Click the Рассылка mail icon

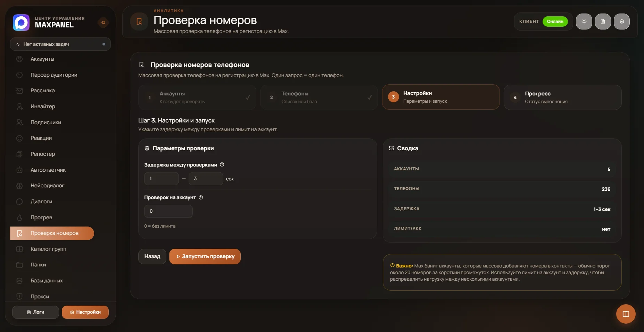(19, 91)
